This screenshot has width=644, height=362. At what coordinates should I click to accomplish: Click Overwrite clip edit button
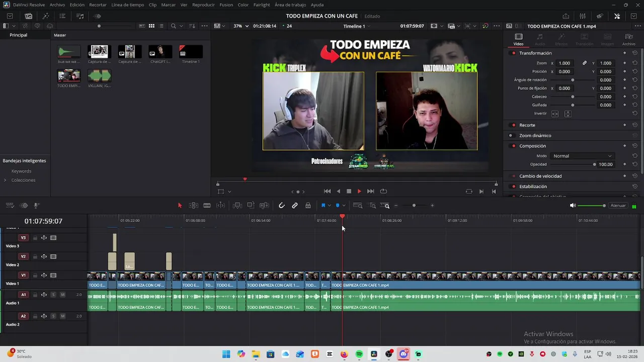(251, 205)
